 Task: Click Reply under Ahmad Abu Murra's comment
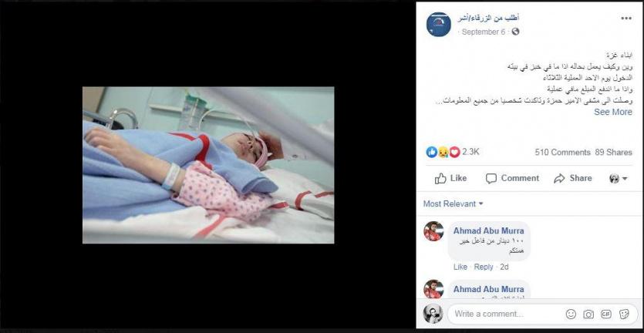484,267
